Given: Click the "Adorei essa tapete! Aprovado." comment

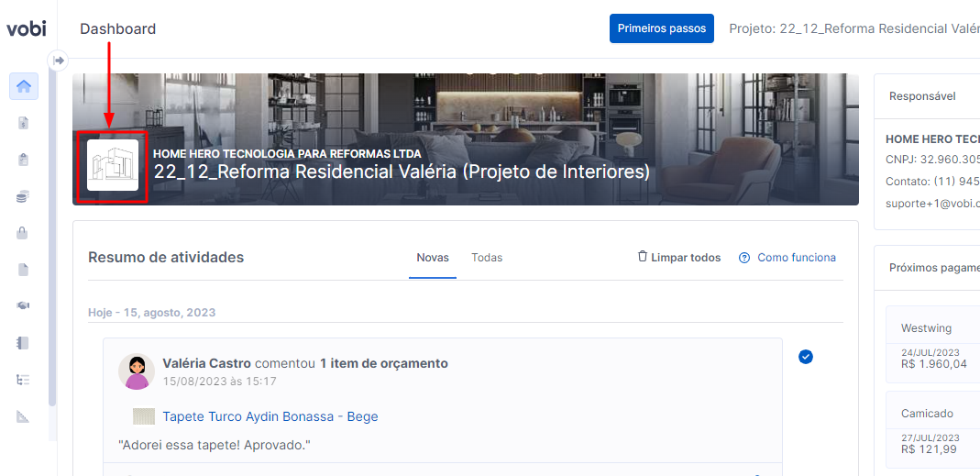Looking at the screenshot, I should pyautogui.click(x=215, y=446).
